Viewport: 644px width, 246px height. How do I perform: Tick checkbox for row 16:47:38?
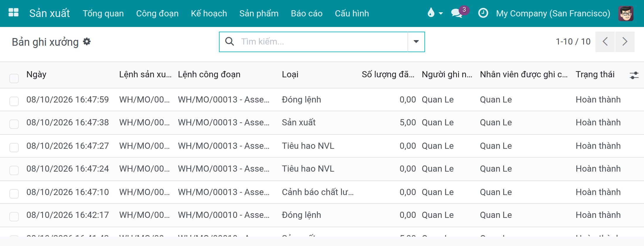[14, 124]
